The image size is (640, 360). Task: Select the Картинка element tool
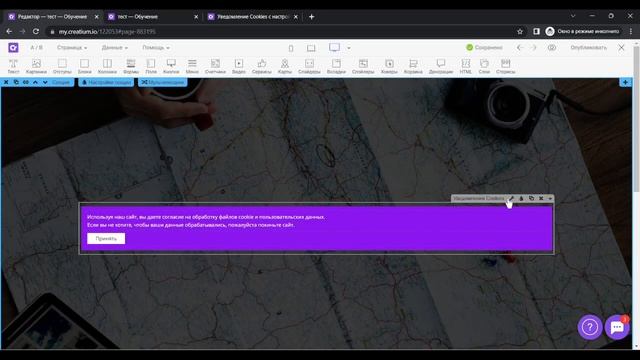(36, 66)
